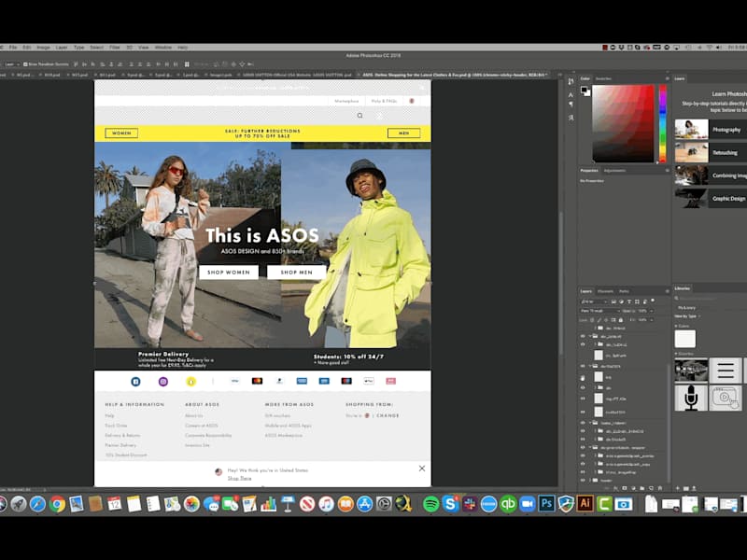
Task: Collapse Colors section in Libraries
Action: click(x=676, y=326)
